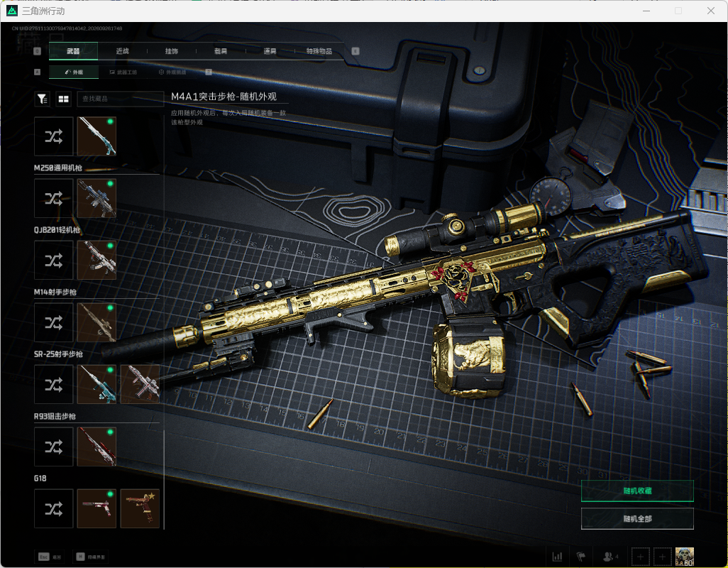Enable the shuffle icon under M14射手步枪

(x=53, y=322)
